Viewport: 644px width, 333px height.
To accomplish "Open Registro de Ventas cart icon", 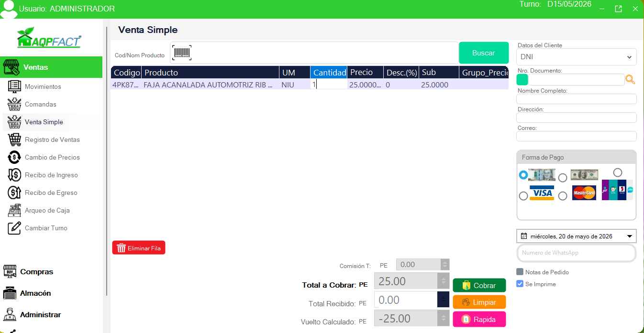I will coord(15,140).
